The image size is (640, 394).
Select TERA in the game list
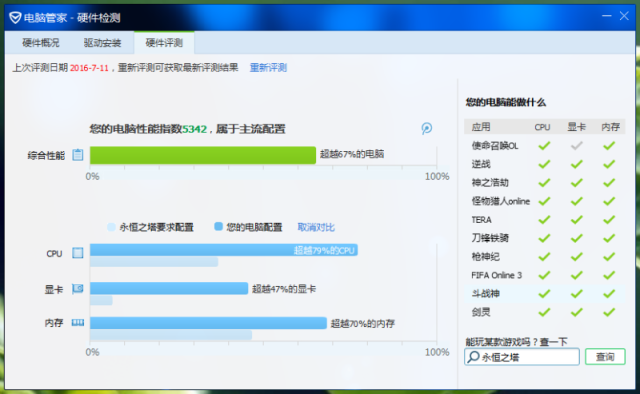(x=481, y=220)
